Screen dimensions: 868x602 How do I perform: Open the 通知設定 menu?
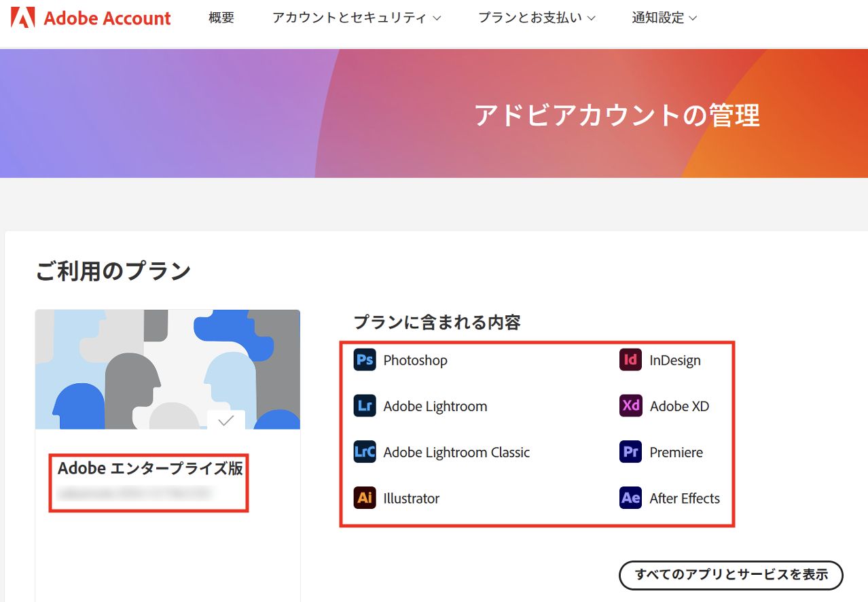(664, 18)
